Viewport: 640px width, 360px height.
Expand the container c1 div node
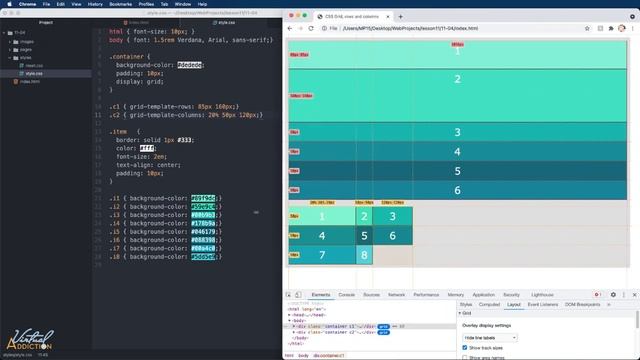click(293, 327)
